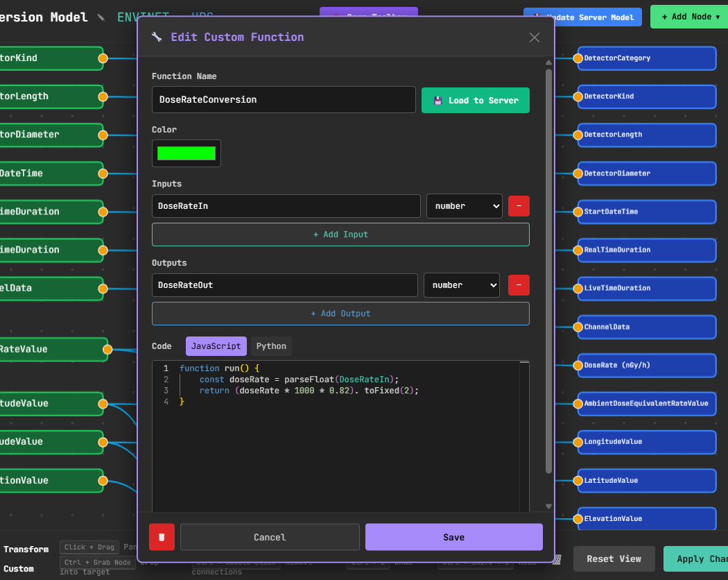Remove the DoseRateIn input with minus button

tap(519, 206)
